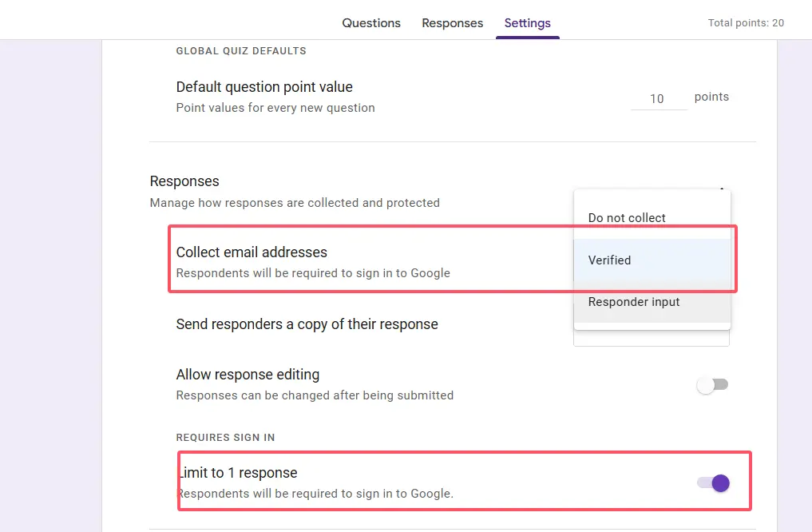Click the Total points: 20 label
The height and width of the screenshot is (532, 812).
746,23
